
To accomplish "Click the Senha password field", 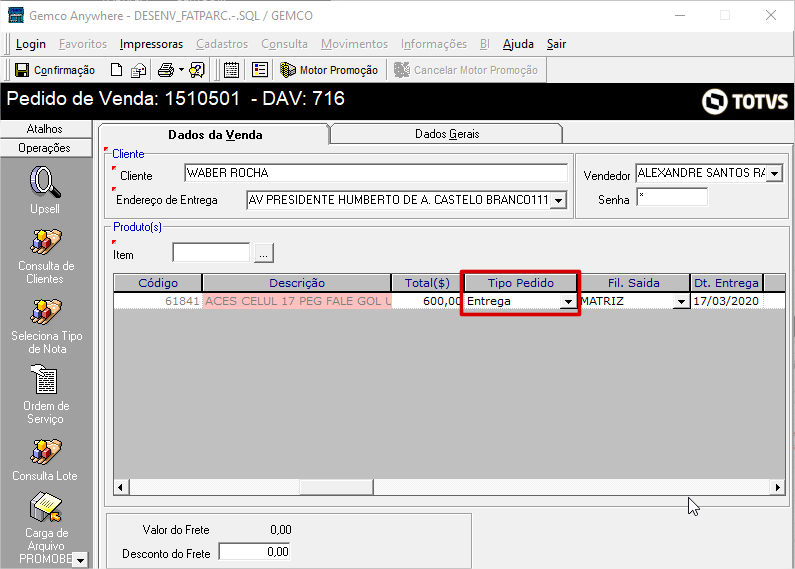I will click(x=672, y=197).
